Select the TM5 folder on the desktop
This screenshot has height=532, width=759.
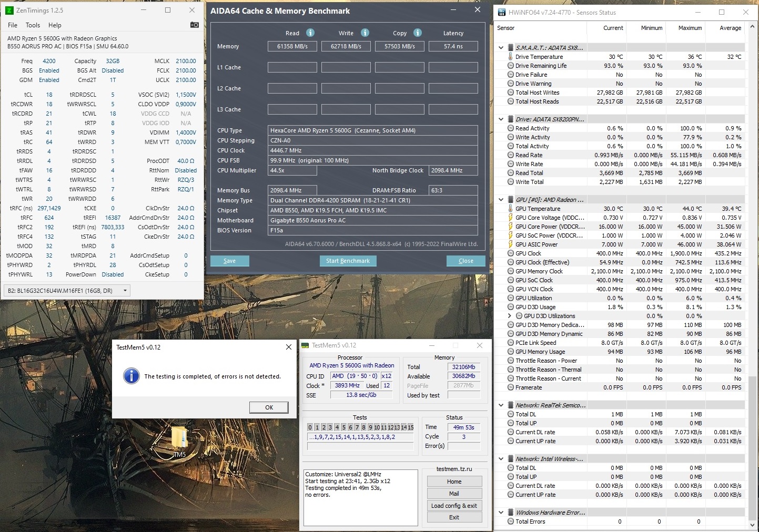[179, 441]
